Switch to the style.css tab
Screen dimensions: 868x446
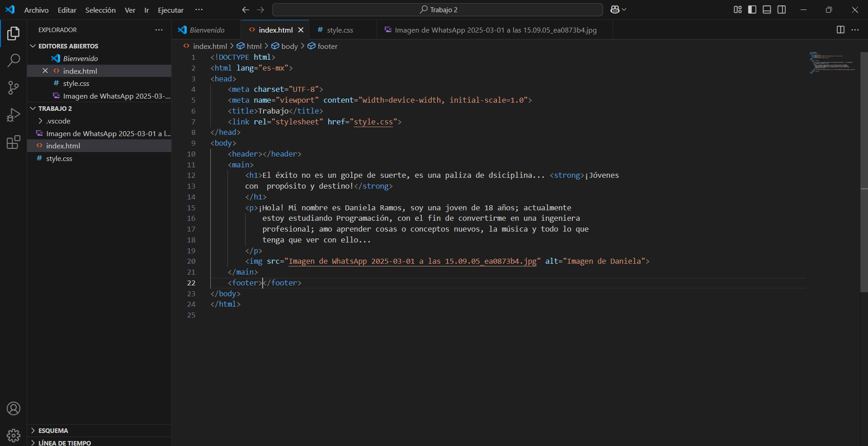pyautogui.click(x=343, y=30)
